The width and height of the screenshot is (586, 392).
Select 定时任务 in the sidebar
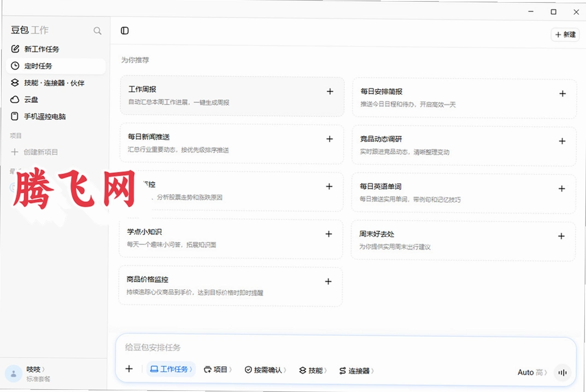[x=56, y=66]
